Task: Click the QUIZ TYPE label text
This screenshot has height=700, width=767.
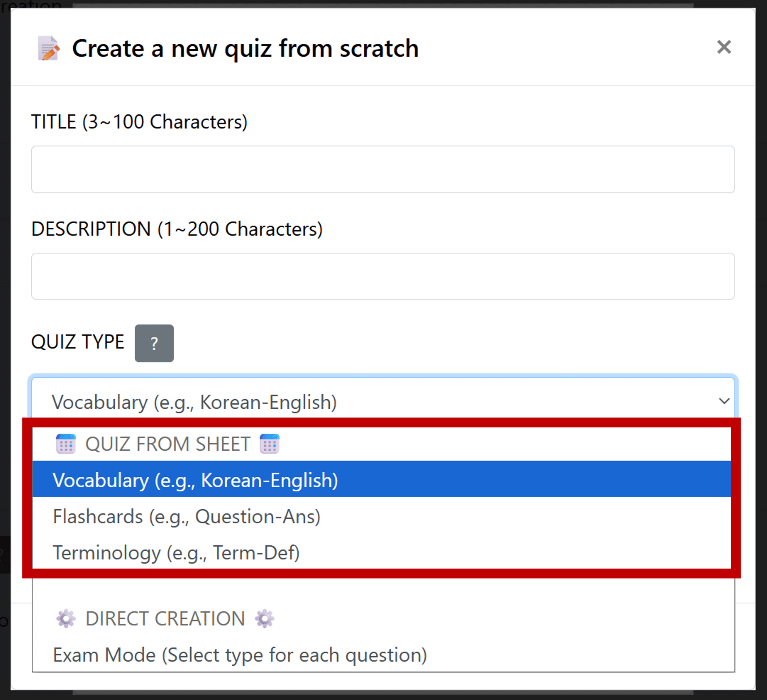Action: [x=78, y=342]
